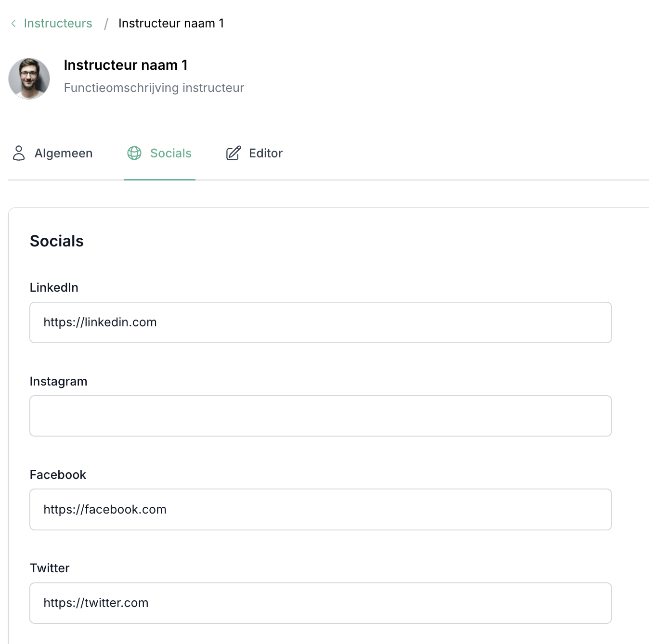The height and width of the screenshot is (644, 649).
Task: Click the empty Instagram input field
Action: 320,416
